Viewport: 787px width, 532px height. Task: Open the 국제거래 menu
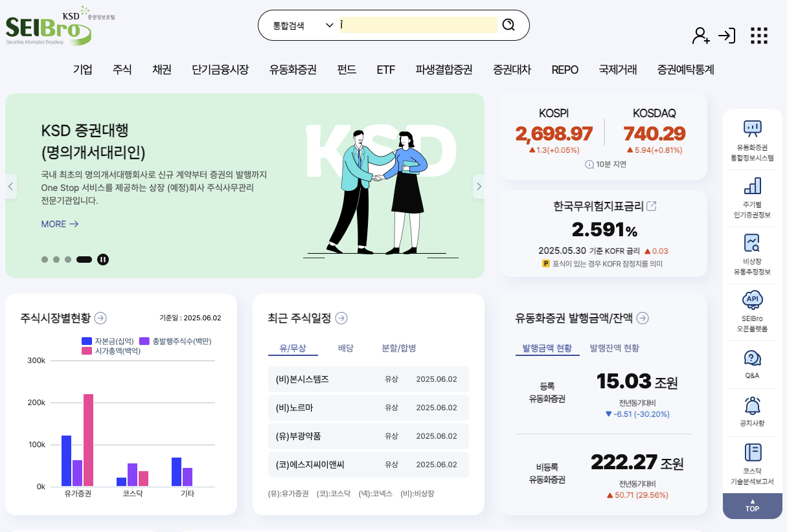pos(618,69)
